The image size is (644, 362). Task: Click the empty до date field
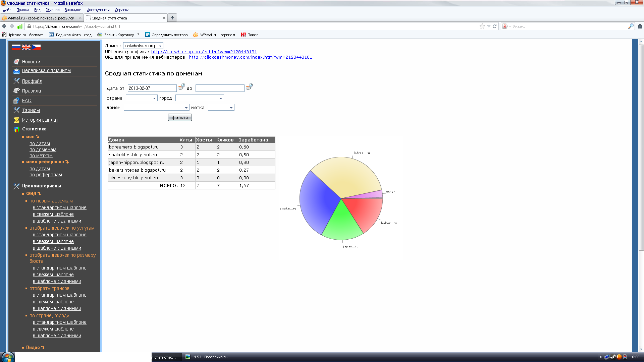(220, 88)
